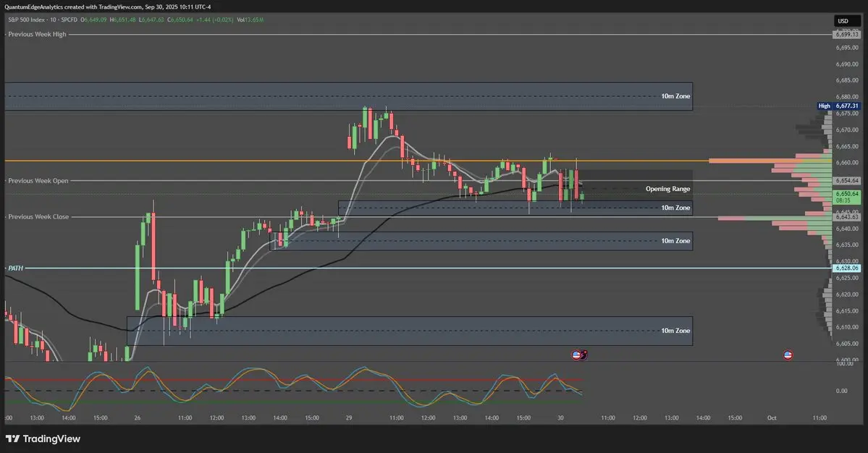Screen dimensions: 868x453
Task: Click the 30 date label on time axis
Action: 560,418
